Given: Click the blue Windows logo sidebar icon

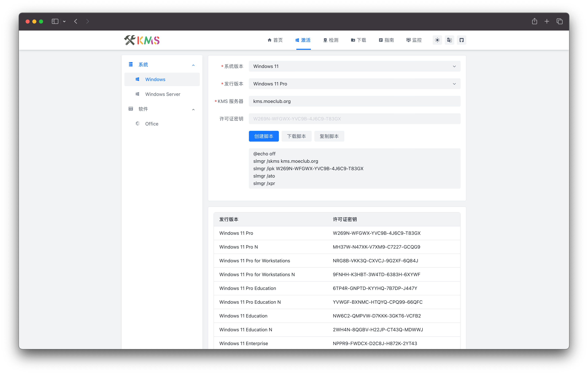Looking at the screenshot, I should click(137, 79).
